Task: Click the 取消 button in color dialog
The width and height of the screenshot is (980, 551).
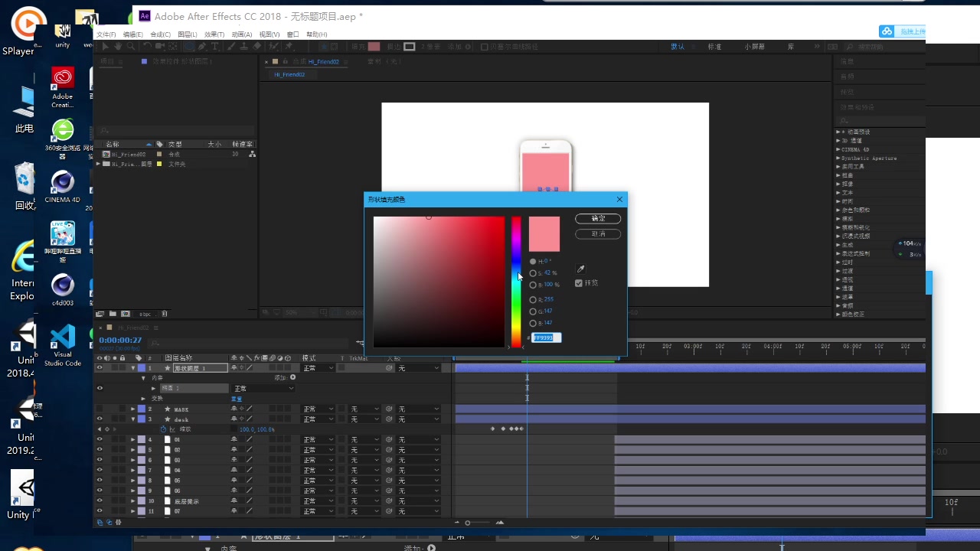Action: pos(598,233)
